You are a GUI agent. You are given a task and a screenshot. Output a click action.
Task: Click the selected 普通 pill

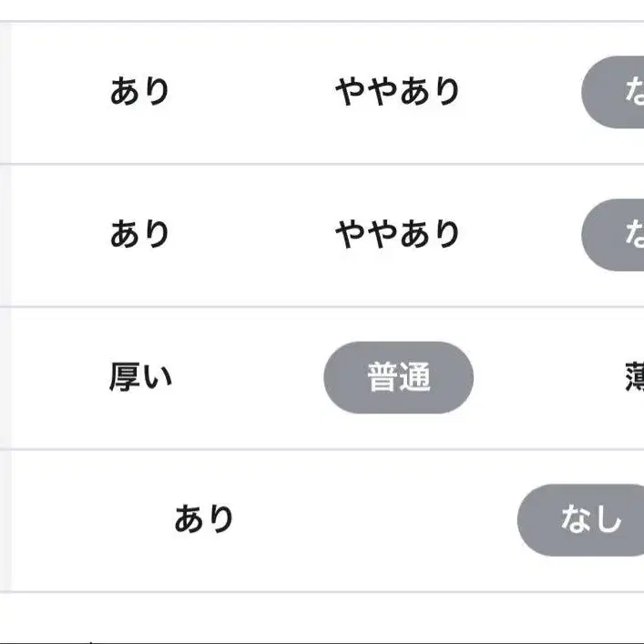click(398, 377)
